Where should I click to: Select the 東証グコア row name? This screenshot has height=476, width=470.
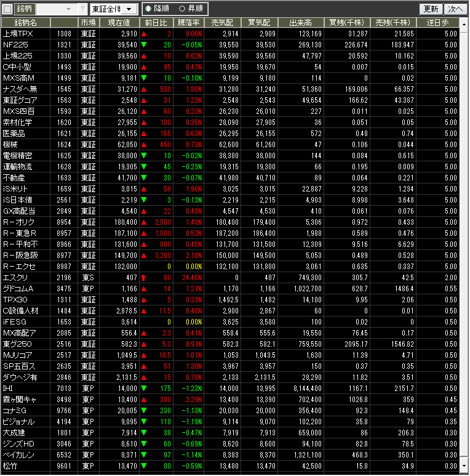tap(20, 100)
